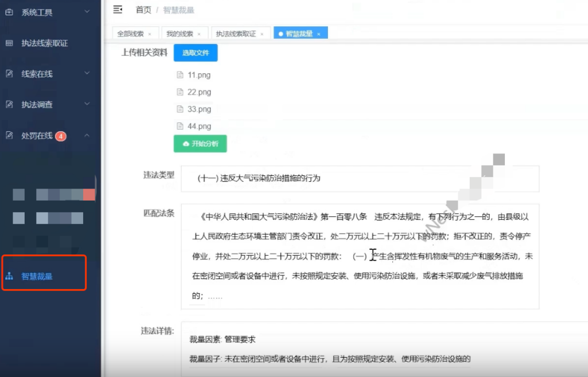
Task: Click the file icon beside 22.png
Action: pyautogui.click(x=180, y=92)
